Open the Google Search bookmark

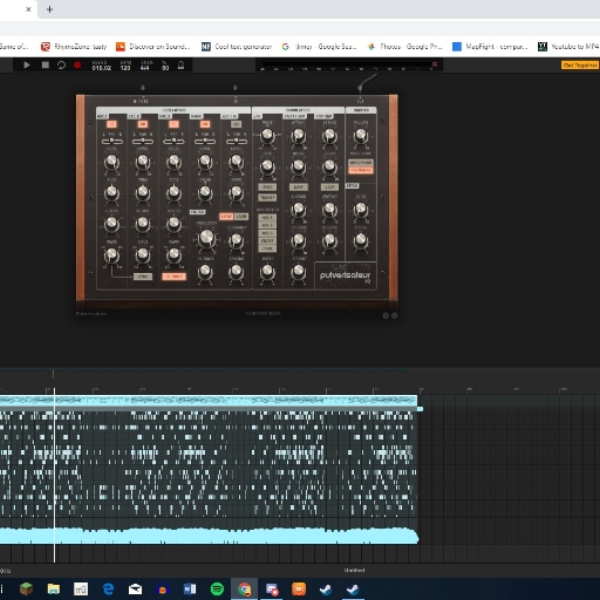(x=319, y=46)
